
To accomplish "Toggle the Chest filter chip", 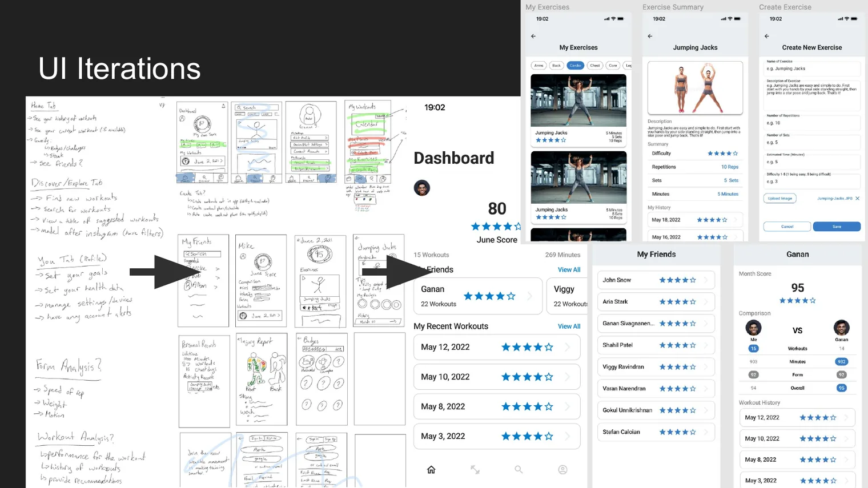I will point(594,66).
